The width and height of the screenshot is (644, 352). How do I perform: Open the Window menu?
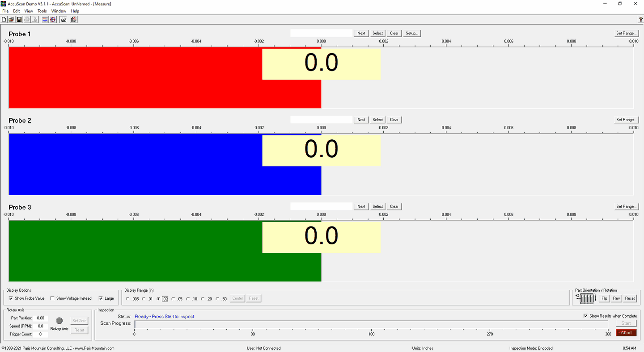[59, 11]
